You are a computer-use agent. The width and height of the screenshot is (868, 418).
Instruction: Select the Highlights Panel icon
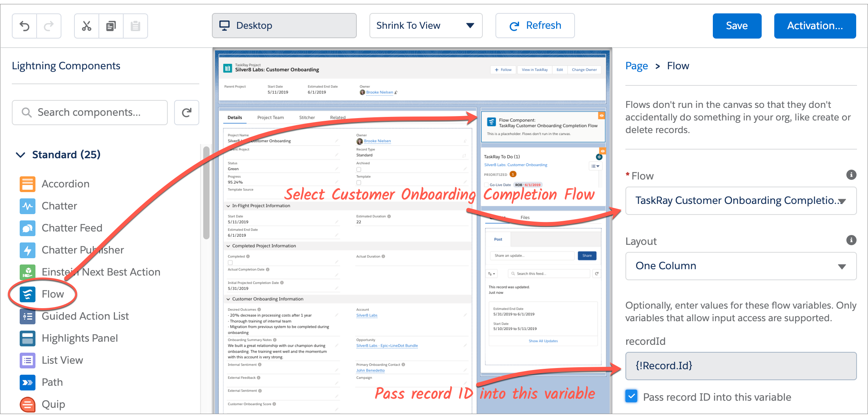point(28,338)
